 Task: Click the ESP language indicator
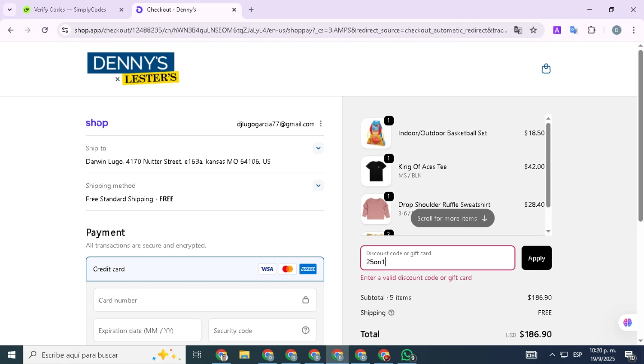[577, 355]
